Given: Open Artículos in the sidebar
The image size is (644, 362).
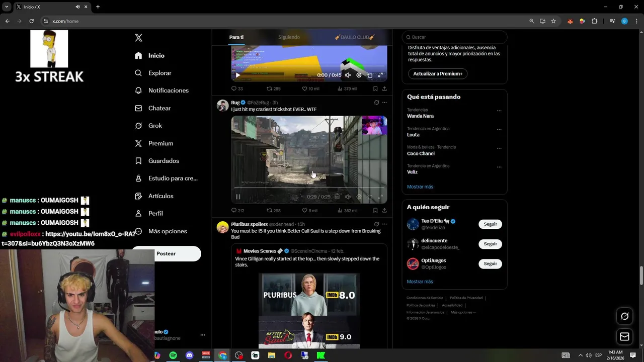Looking at the screenshot, I should pos(154,196).
